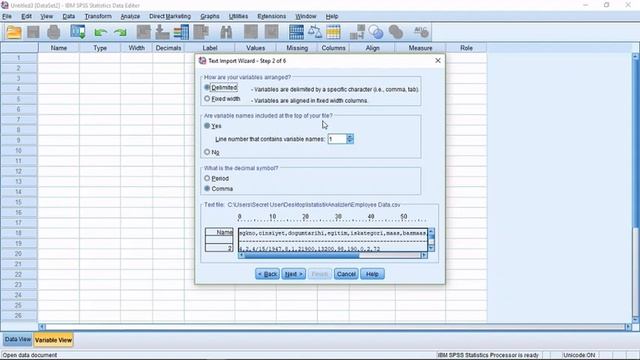Run descriptive statistics toolbar icon
Viewport: 640px width, 360px height.
coord(201,32)
